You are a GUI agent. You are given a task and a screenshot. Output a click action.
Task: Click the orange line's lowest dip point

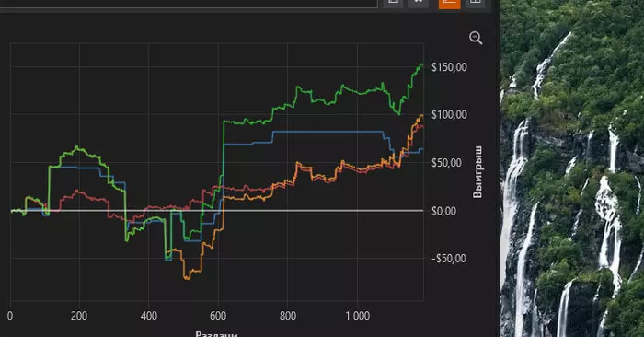(187, 278)
